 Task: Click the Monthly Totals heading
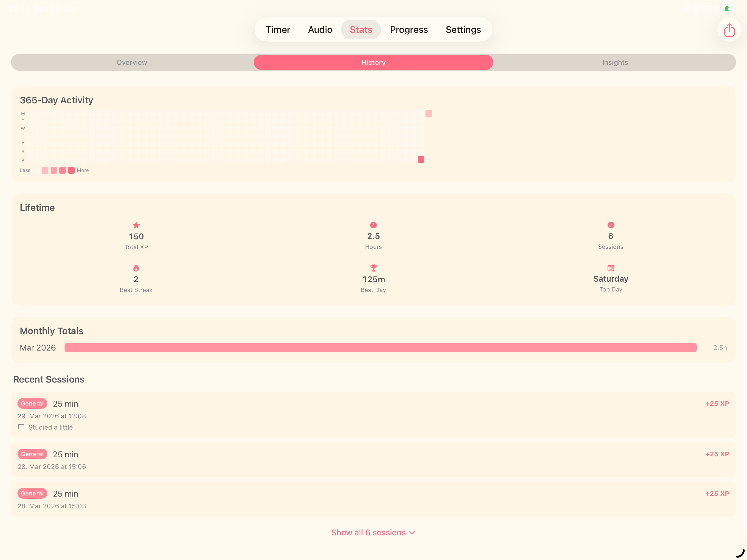(x=52, y=331)
